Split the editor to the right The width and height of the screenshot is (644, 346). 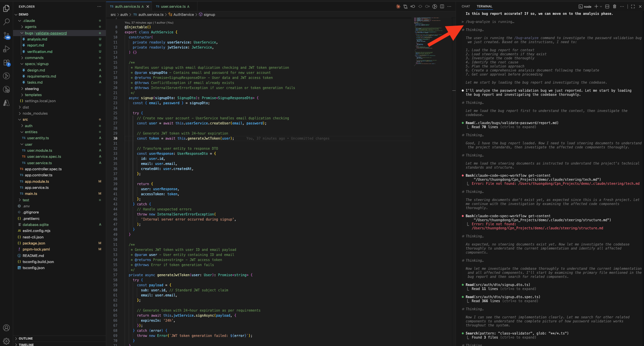tap(442, 6)
